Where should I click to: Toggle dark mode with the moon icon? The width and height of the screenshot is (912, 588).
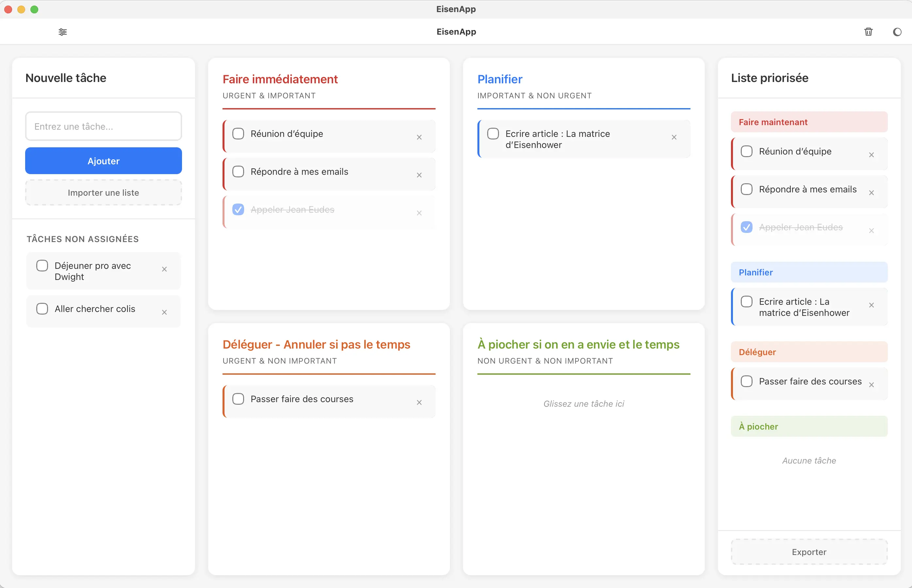pos(897,32)
